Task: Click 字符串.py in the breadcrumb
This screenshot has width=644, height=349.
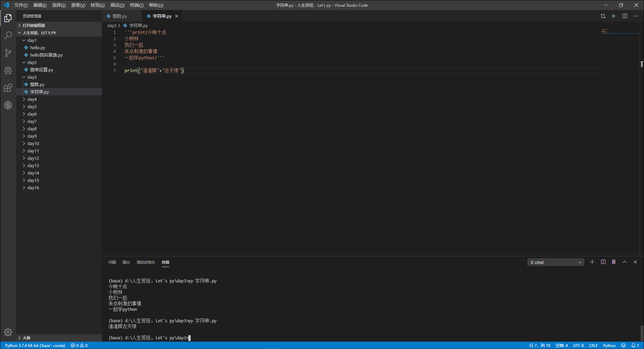Action: [x=138, y=25]
